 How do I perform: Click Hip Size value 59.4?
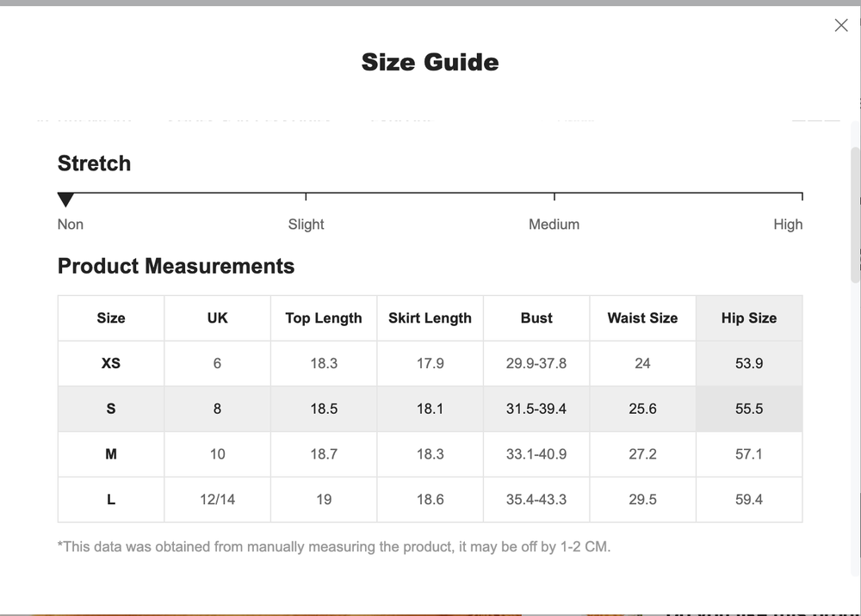click(749, 500)
